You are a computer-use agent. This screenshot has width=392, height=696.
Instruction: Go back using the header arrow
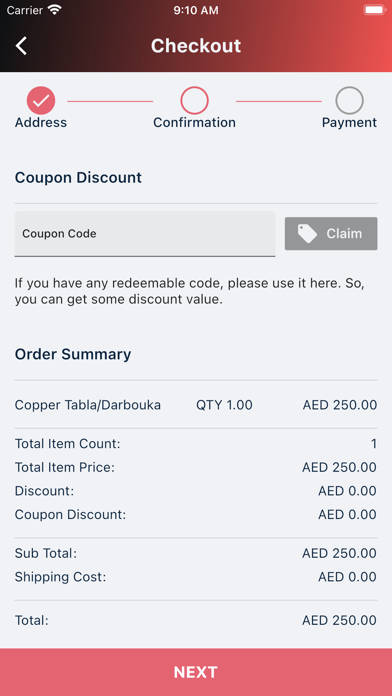pyautogui.click(x=21, y=46)
